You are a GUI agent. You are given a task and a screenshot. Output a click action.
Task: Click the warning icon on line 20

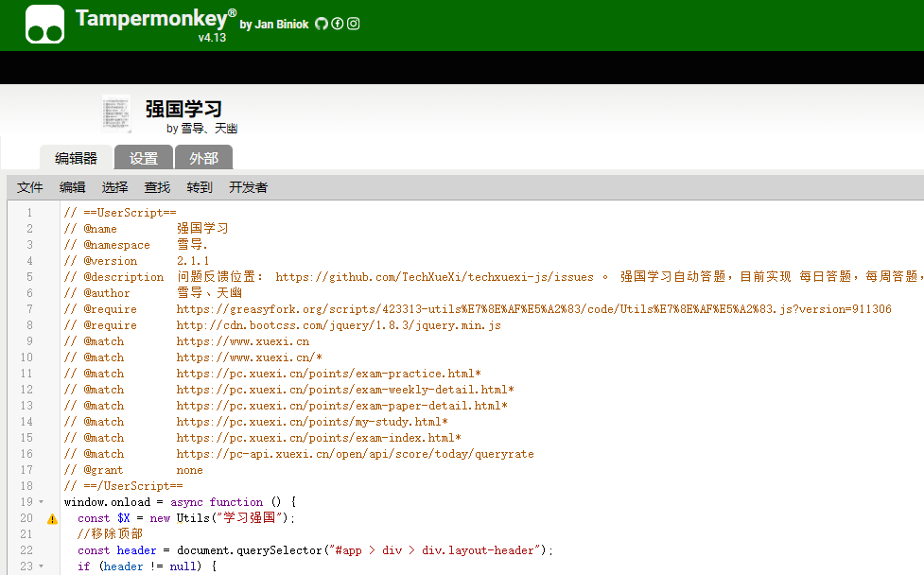coord(52,519)
